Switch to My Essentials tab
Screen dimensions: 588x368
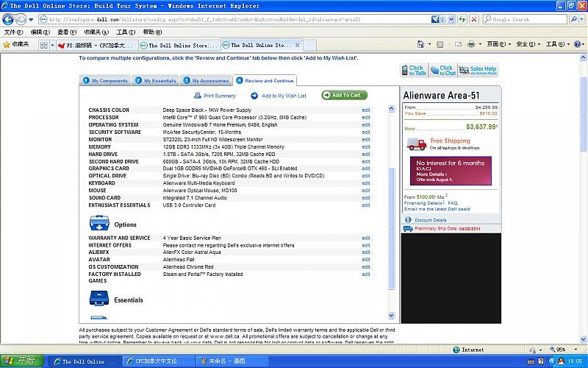click(155, 80)
